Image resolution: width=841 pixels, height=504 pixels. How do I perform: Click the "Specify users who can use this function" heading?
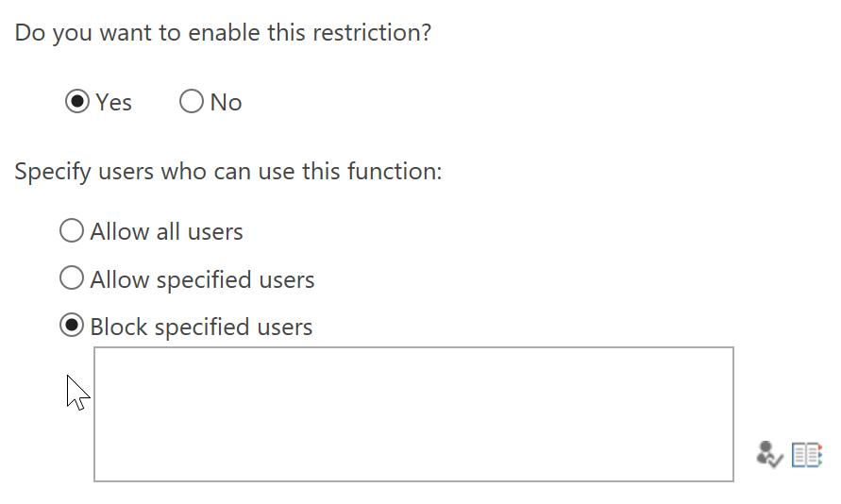[x=228, y=172]
